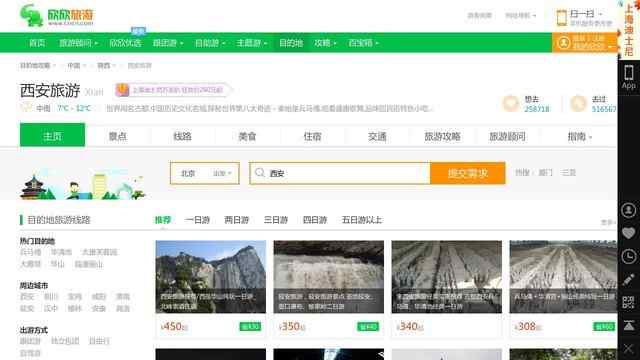This screenshot has height=360, width=640.
Task: Select the 三日游 route filter tab
Action: [276, 220]
